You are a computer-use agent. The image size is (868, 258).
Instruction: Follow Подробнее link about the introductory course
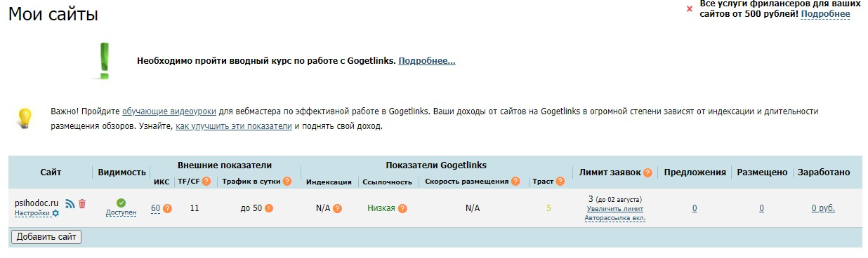pyautogui.click(x=427, y=61)
